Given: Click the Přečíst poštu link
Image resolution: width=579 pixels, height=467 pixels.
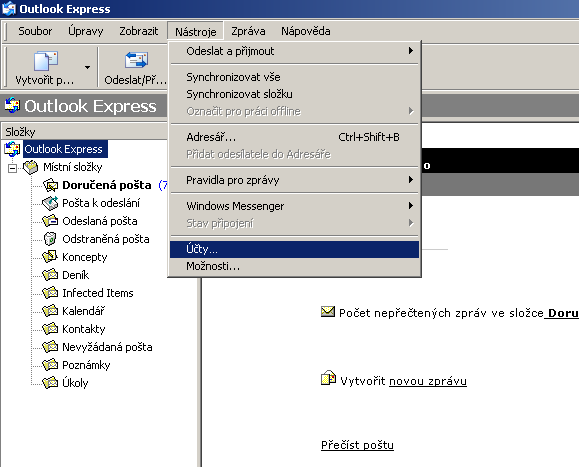Looking at the screenshot, I should 357,445.
